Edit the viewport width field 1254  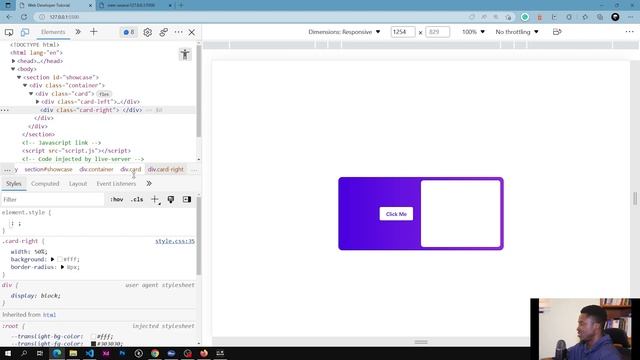(402, 32)
